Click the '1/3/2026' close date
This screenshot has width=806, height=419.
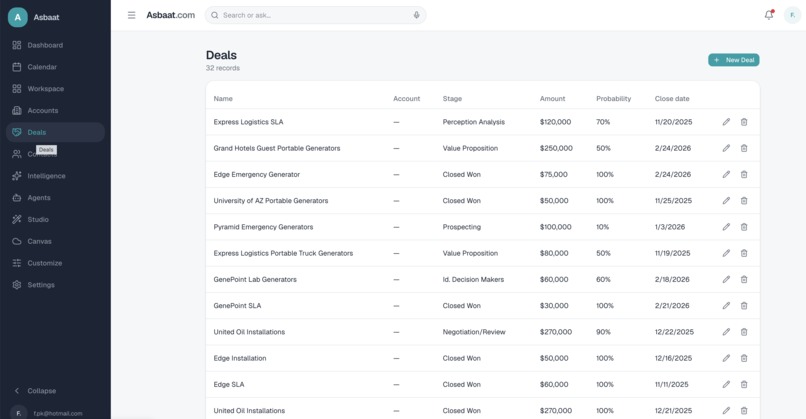(x=670, y=227)
